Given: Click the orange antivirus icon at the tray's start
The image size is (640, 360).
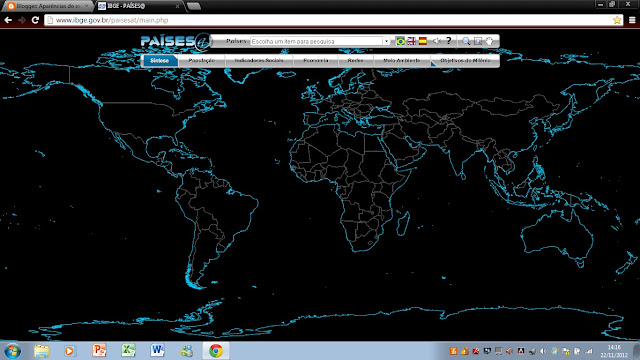Looking at the screenshot, I should click(453, 351).
